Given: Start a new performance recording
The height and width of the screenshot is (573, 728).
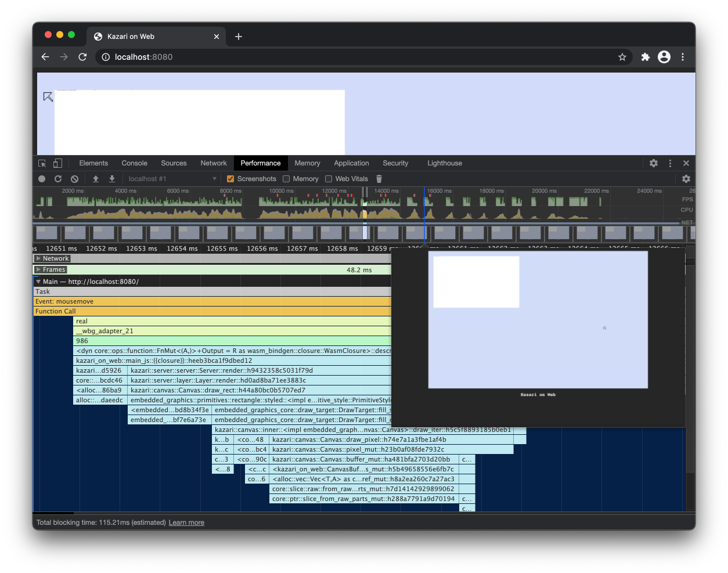Looking at the screenshot, I should (41, 179).
